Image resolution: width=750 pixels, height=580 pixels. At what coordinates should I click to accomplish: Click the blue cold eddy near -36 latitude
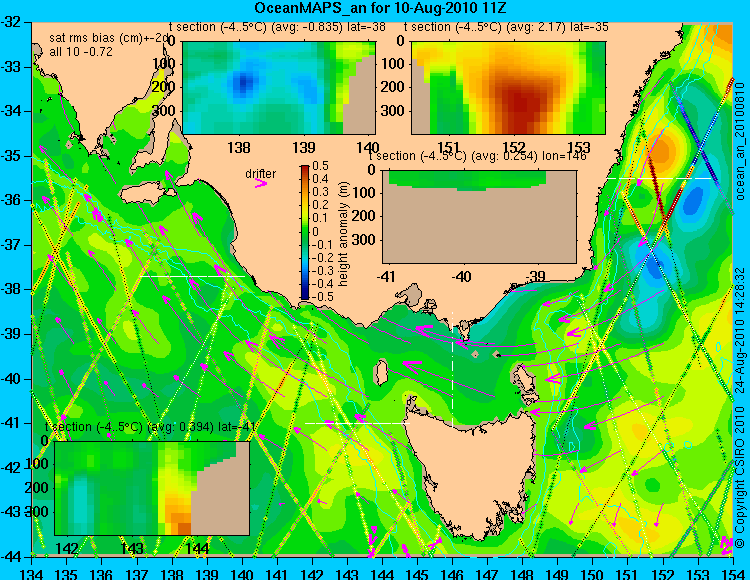coord(693,201)
